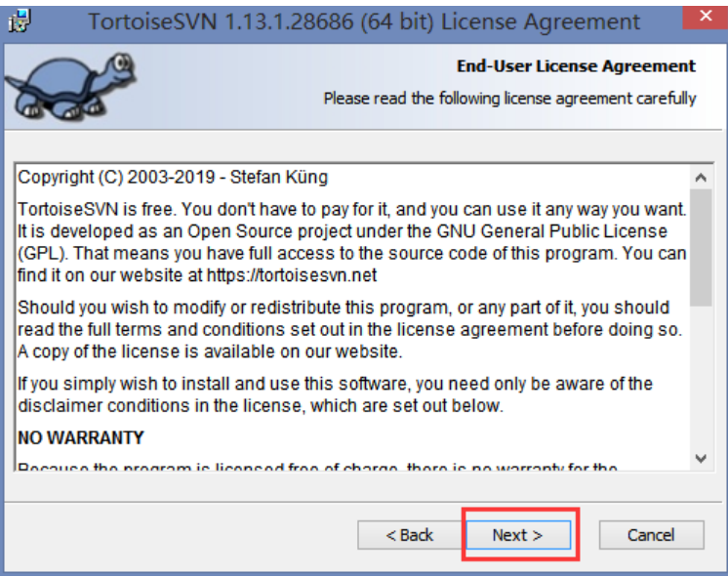Click the license scrollbar down arrow
728x577 pixels.
pos(701,459)
